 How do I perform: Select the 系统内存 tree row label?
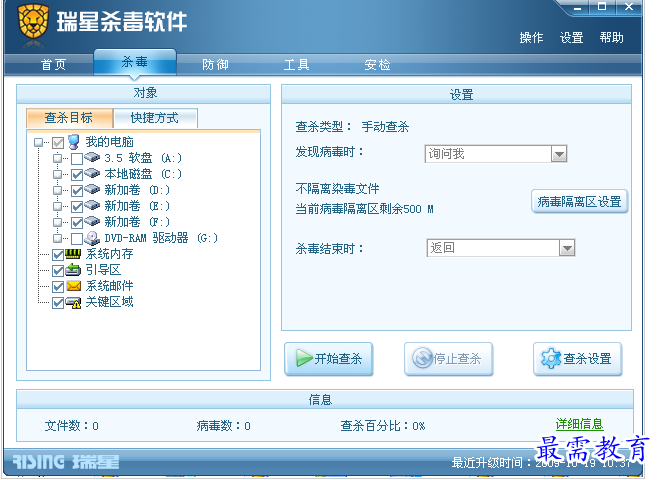pos(110,254)
